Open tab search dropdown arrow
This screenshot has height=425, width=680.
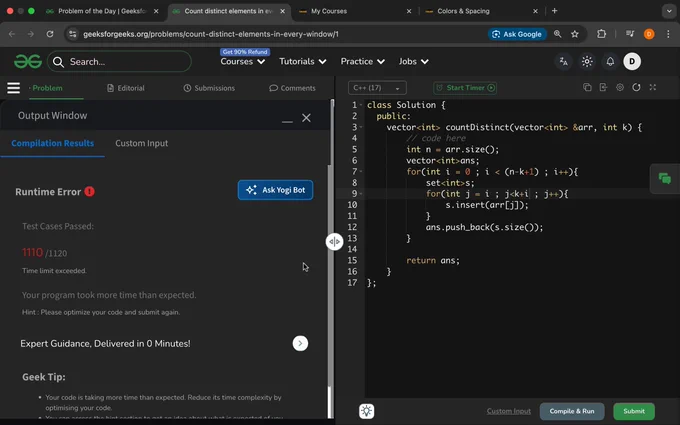[x=669, y=11]
